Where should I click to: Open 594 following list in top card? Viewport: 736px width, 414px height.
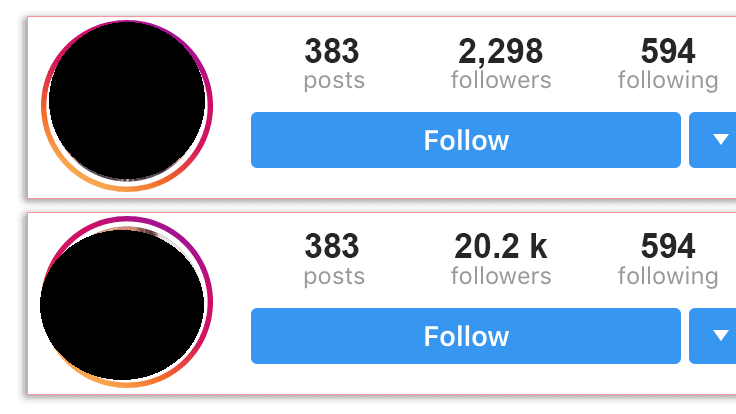668,64
